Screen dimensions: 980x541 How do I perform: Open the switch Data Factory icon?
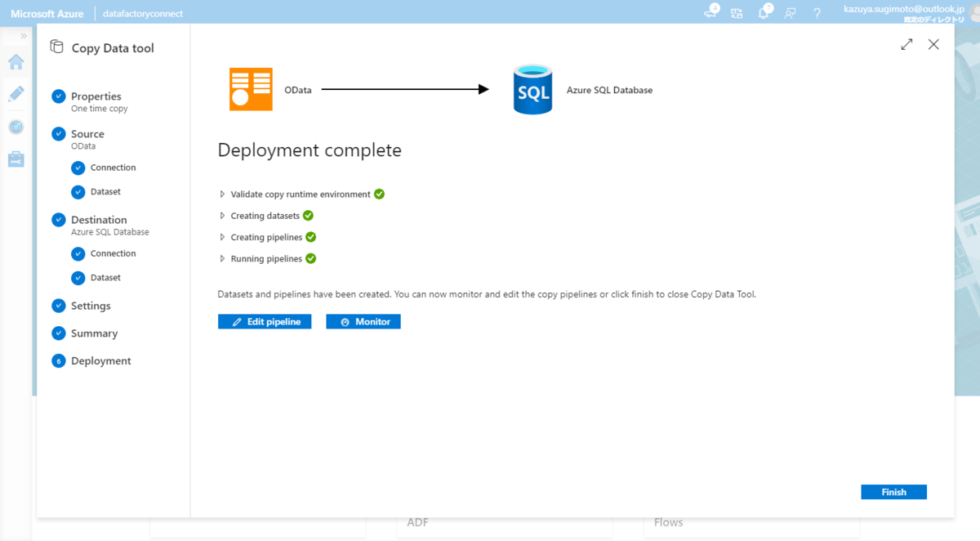737,13
